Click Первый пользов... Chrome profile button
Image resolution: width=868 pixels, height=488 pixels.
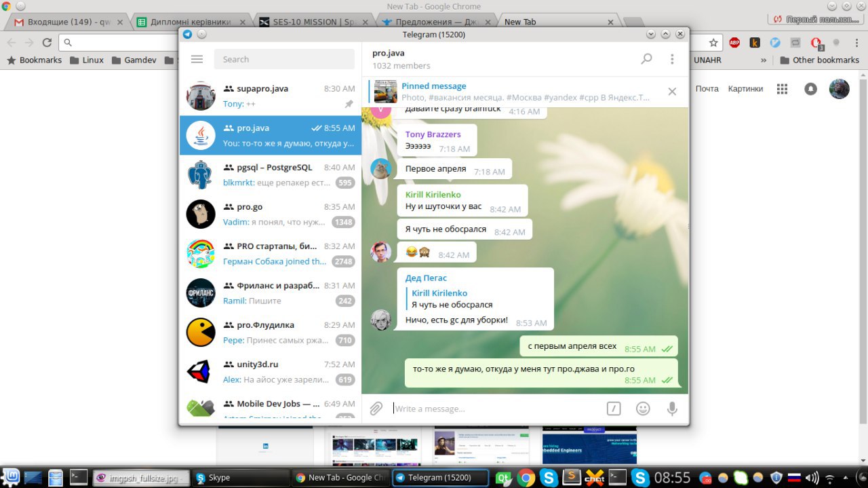click(816, 20)
